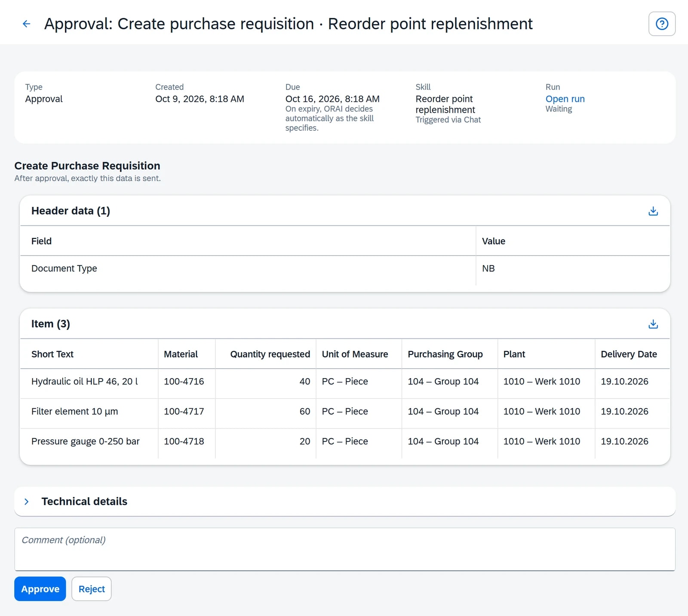
Task: Click quantity value 40
Action: point(305,382)
